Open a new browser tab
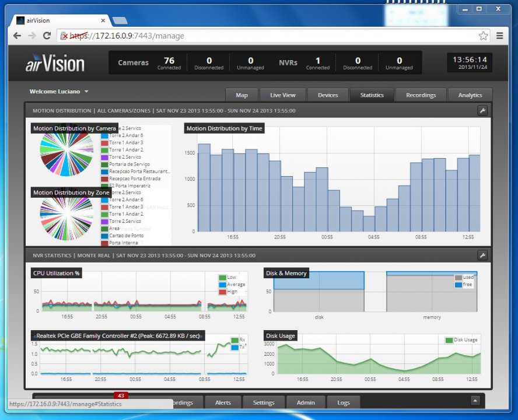Viewport: 518px width, 420px height. tap(120, 20)
